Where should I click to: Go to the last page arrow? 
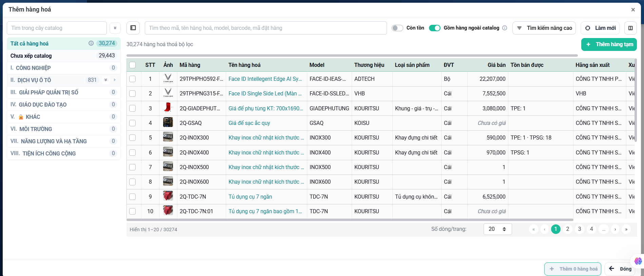[x=626, y=229]
